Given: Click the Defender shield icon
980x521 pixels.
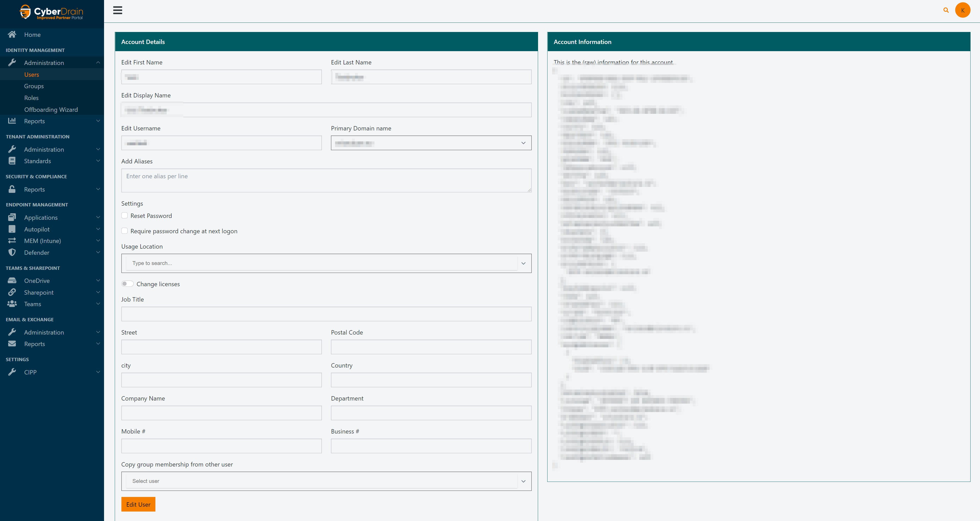Looking at the screenshot, I should 12,252.
